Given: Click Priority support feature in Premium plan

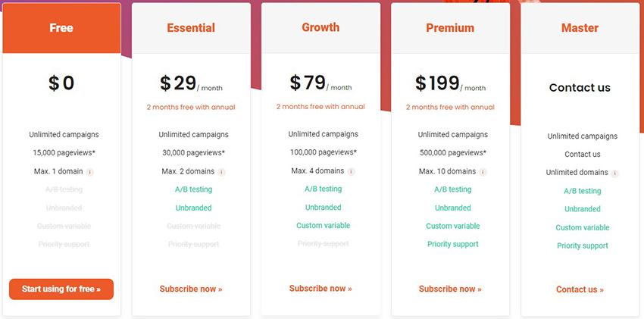Looking at the screenshot, I should click(453, 244).
